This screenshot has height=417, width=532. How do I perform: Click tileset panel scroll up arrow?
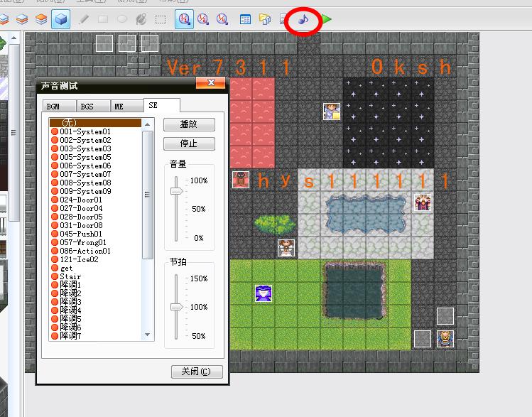13,38
